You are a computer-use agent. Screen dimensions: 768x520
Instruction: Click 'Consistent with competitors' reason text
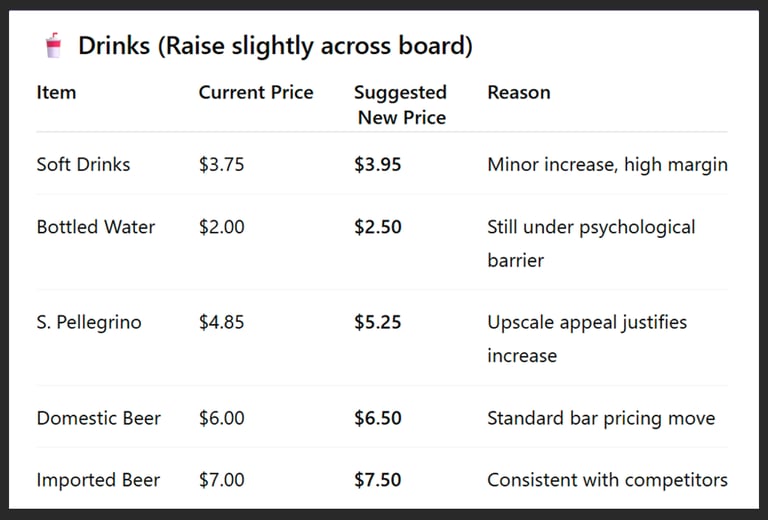click(x=607, y=480)
